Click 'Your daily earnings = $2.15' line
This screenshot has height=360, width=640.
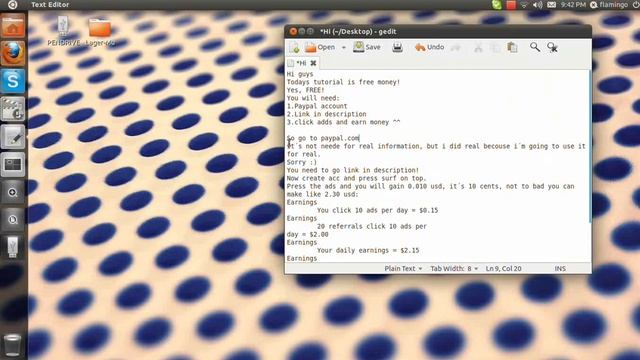coord(368,250)
